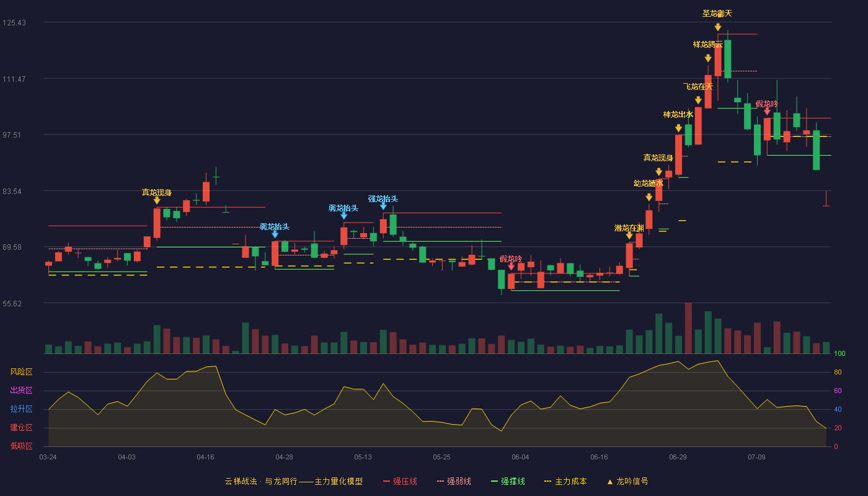Click the 弱龙抬头 arrow near 04-28
The height and width of the screenshot is (496, 868).
coord(275,234)
